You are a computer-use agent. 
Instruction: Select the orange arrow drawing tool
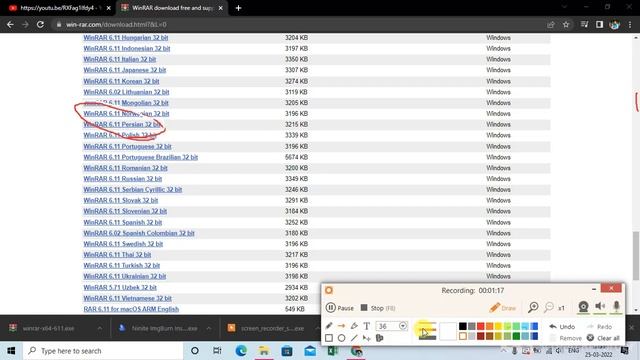(341, 326)
